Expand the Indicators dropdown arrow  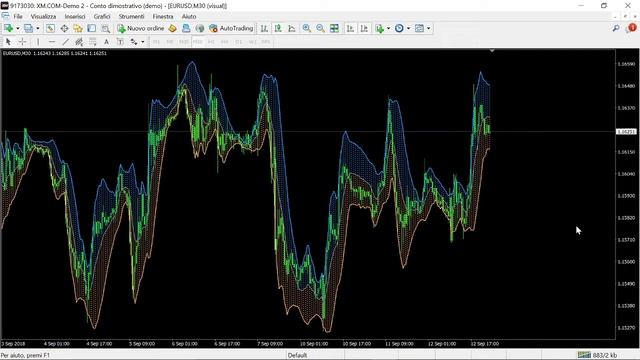[x=388, y=28]
